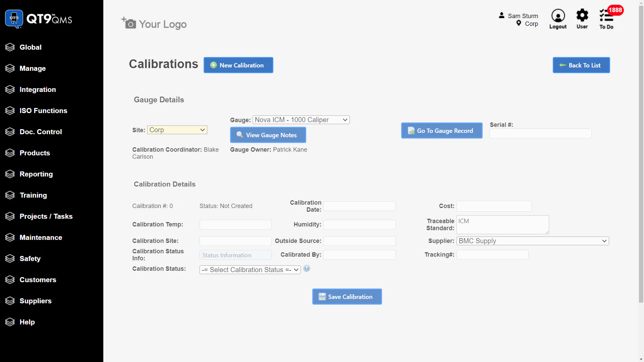Click the Logout user icon
This screenshot has height=362, width=644.
558,16
